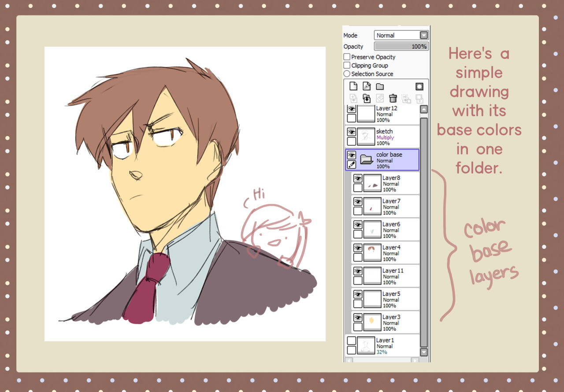
Task: Click the layer list scroll-down arrow
Action: pyautogui.click(x=424, y=352)
